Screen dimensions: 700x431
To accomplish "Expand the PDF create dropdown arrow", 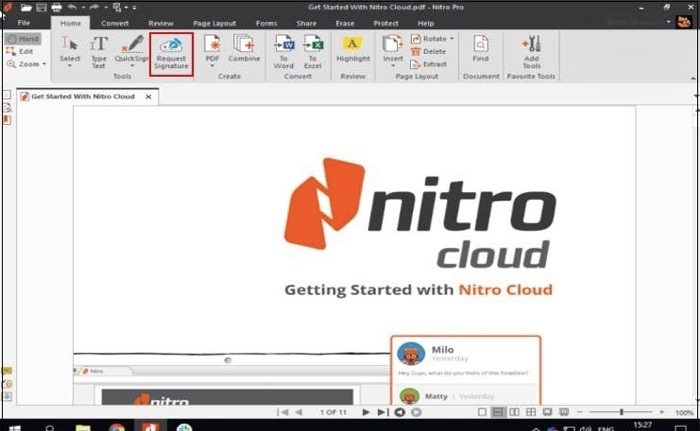I will 212,66.
